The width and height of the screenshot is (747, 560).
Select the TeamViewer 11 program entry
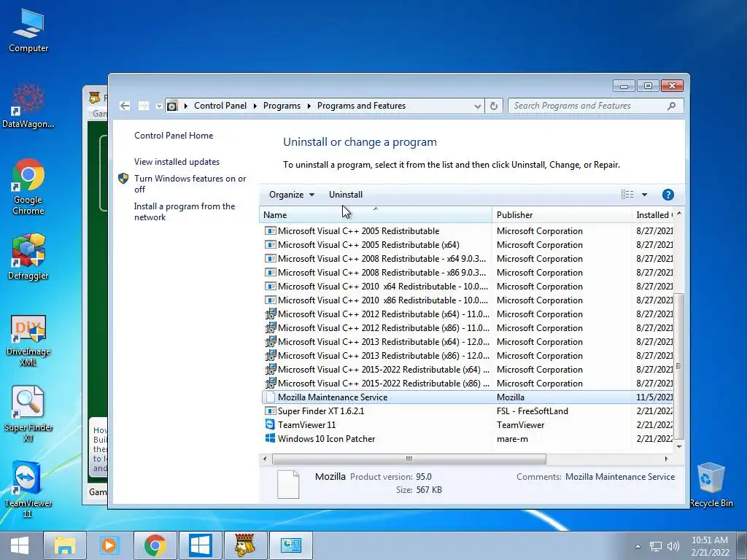(x=467, y=425)
